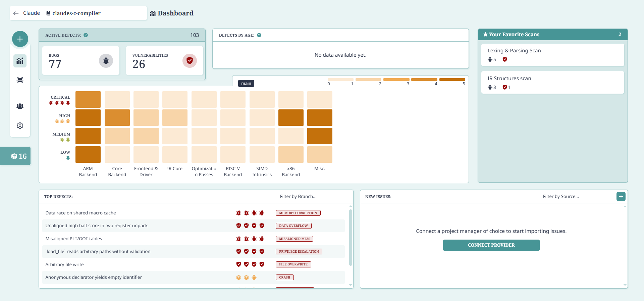Click the plus button in New Issues panel
This screenshot has height=301, width=644.
click(x=621, y=197)
